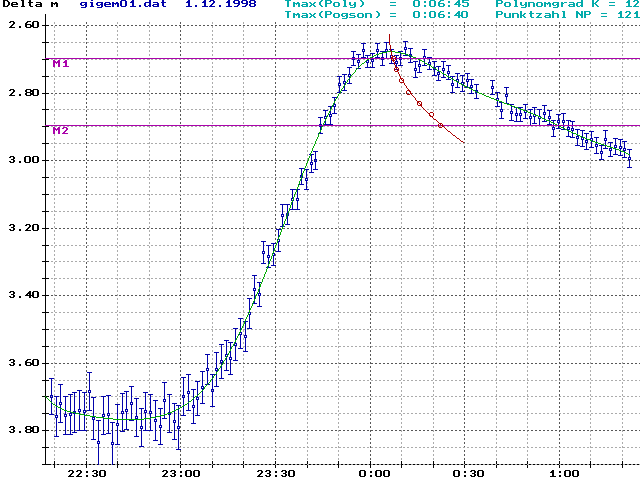Click the Delta m axis title

[x=29, y=5]
